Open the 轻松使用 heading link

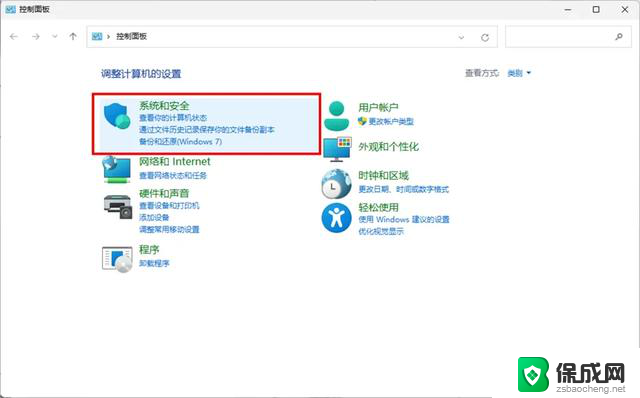point(378,207)
